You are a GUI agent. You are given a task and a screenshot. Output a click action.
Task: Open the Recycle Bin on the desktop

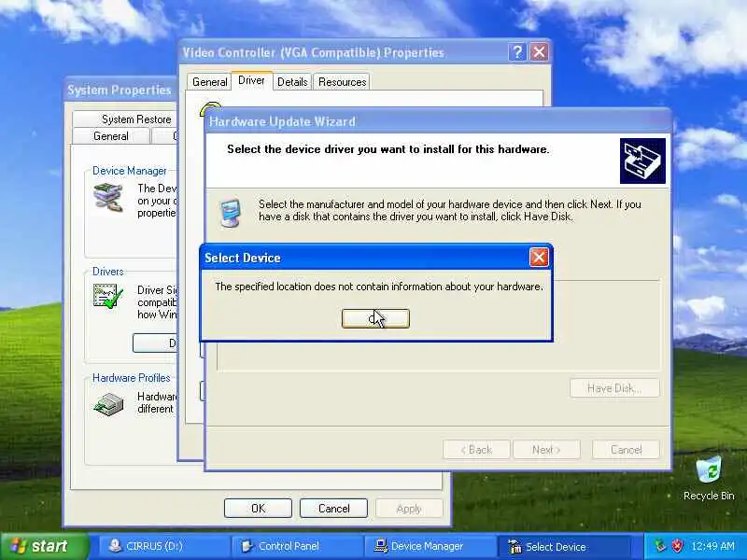(x=709, y=479)
